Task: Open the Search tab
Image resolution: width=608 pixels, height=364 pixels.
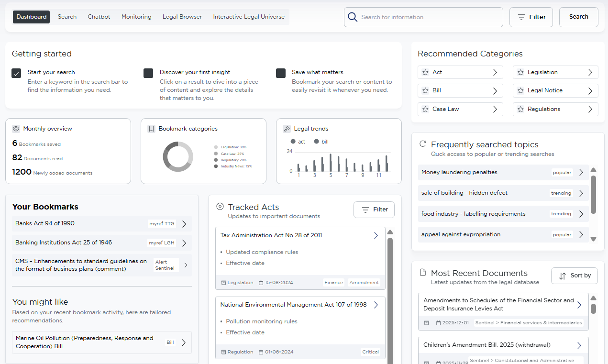Action: 67,17
